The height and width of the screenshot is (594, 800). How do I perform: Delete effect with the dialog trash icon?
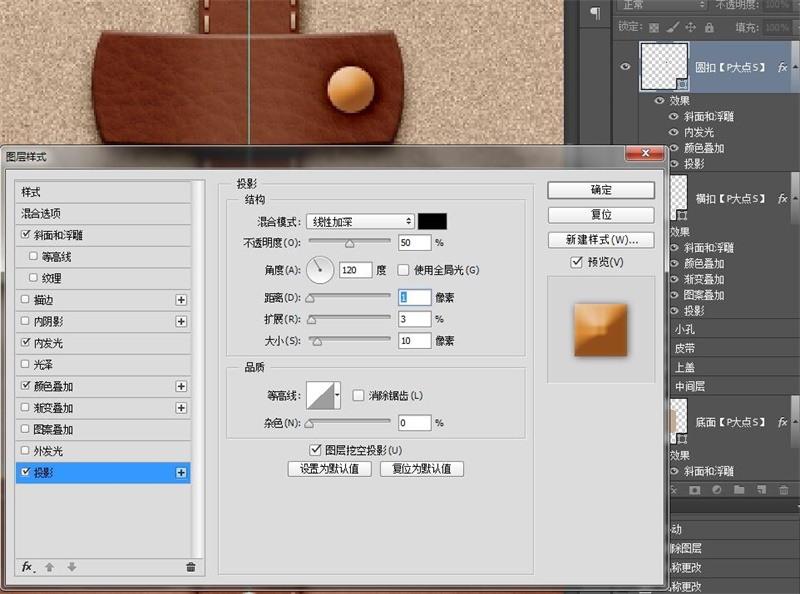coord(191,567)
